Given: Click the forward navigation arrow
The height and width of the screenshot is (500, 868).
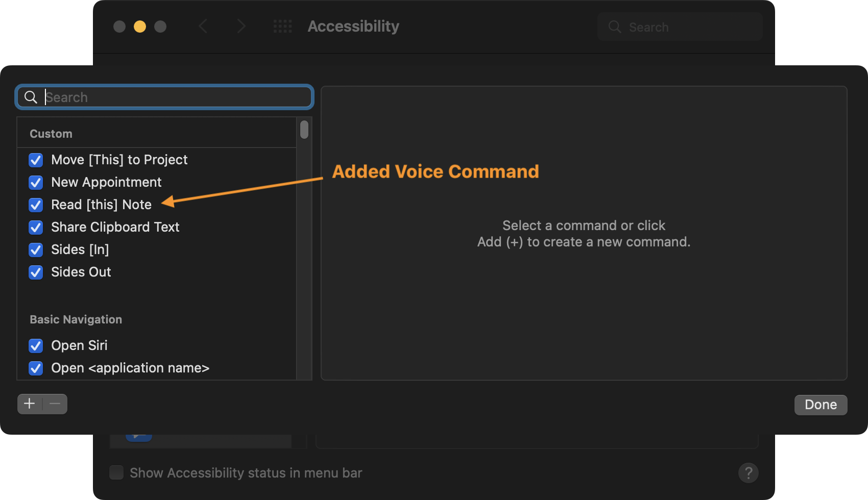Looking at the screenshot, I should [241, 26].
